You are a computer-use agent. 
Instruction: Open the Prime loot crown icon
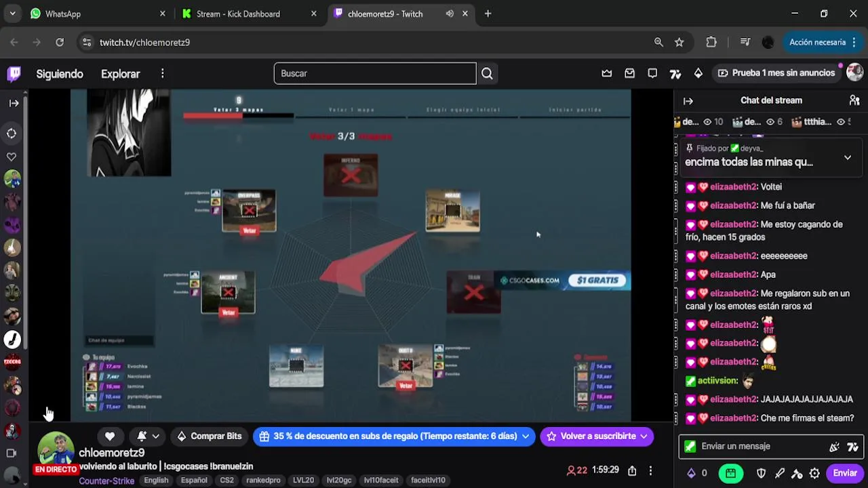pos(607,73)
